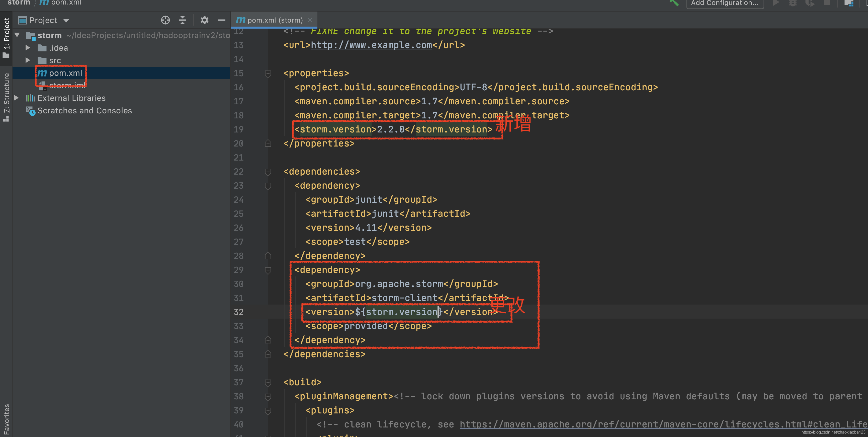Click version 4.11 on line 26
The image size is (868, 437).
pyautogui.click(x=368, y=228)
